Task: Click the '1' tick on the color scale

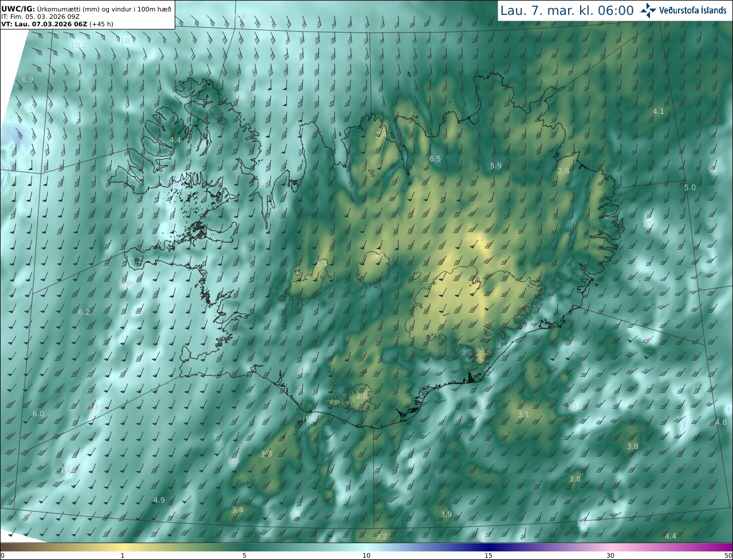Action: coord(123,555)
